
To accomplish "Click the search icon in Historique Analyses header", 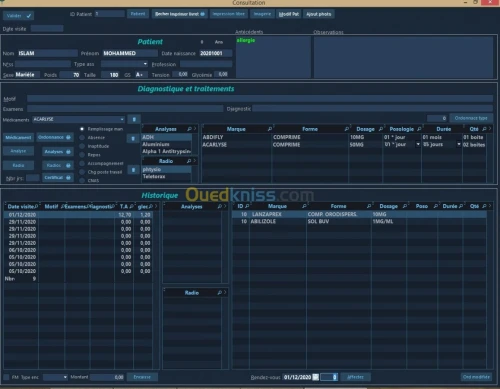I will coord(220,206).
